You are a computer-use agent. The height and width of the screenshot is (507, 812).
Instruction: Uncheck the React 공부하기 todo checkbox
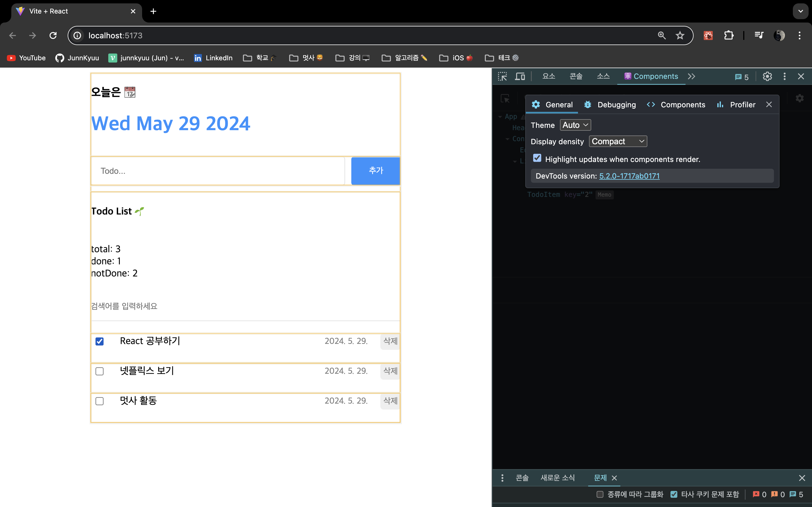click(x=100, y=341)
